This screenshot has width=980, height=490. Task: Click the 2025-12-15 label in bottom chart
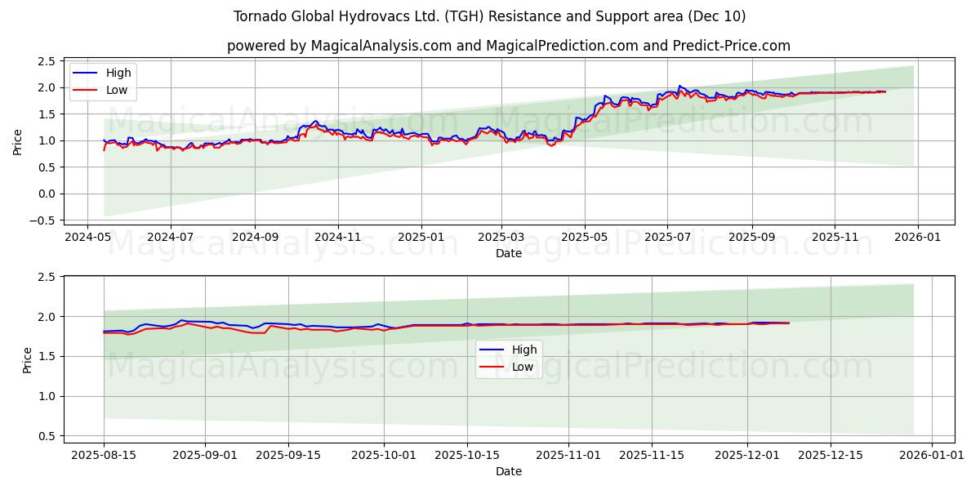[x=831, y=455]
